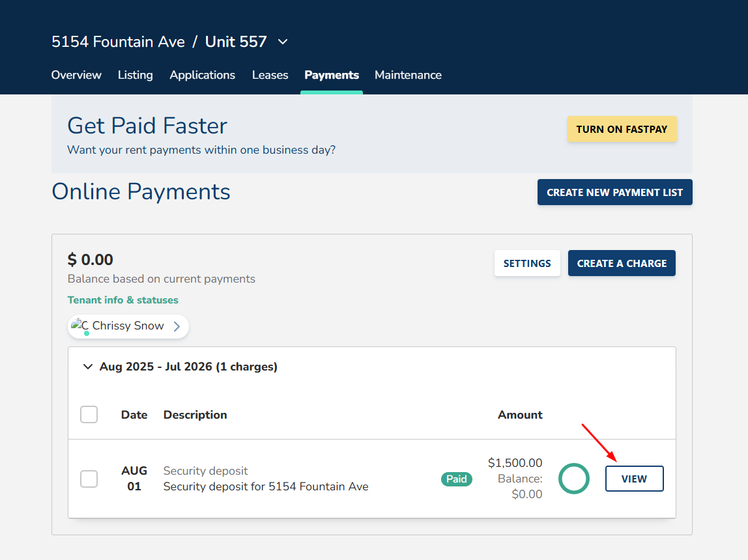748x560 pixels.
Task: Click the Date column header
Action: click(x=134, y=415)
